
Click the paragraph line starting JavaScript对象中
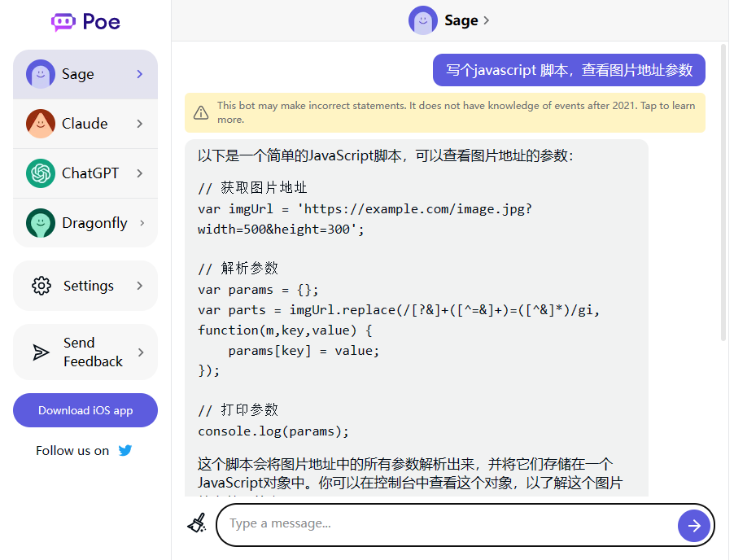tap(410, 483)
